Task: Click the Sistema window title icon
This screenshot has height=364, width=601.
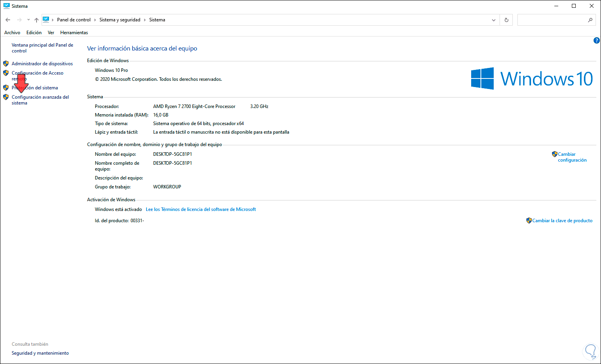Action: [6, 6]
